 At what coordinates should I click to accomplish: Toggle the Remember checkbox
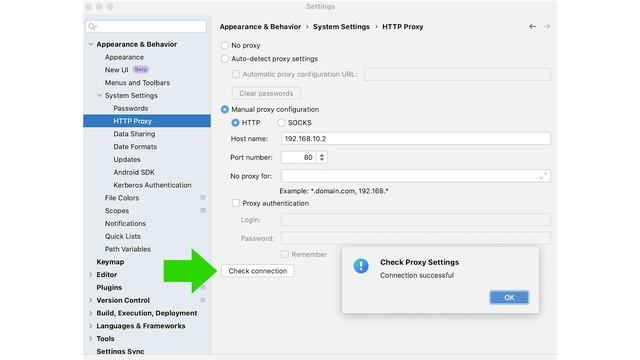tap(284, 254)
